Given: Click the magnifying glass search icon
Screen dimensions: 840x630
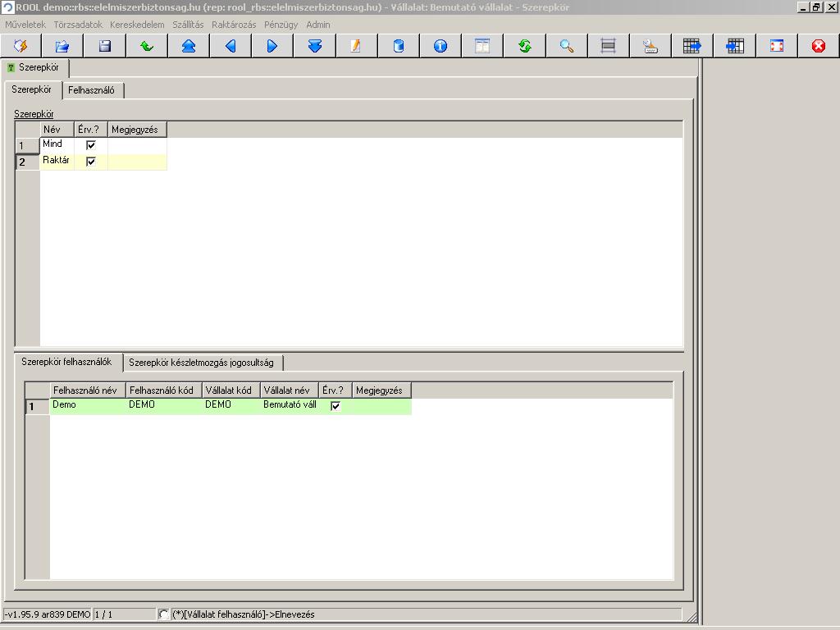Looking at the screenshot, I should click(566, 46).
